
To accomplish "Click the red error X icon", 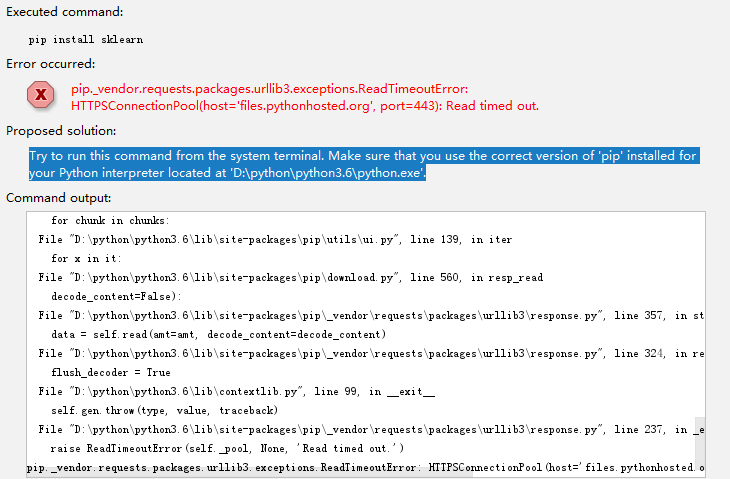I will point(40,95).
